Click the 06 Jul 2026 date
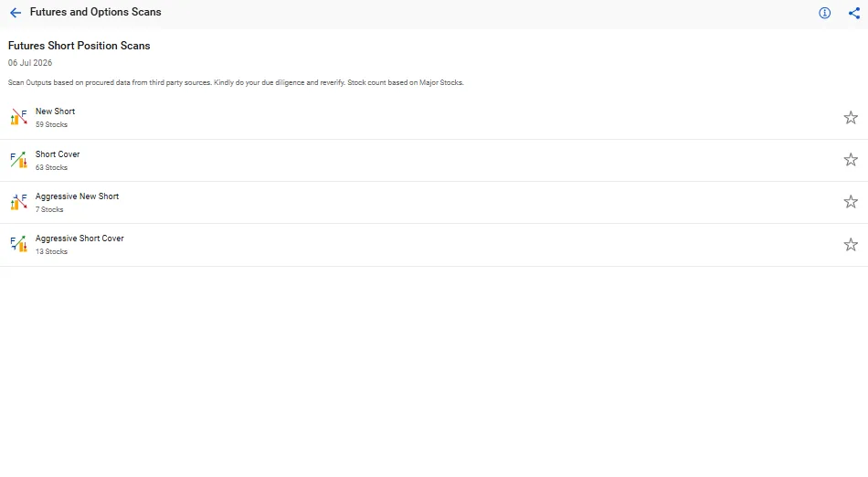 30,62
